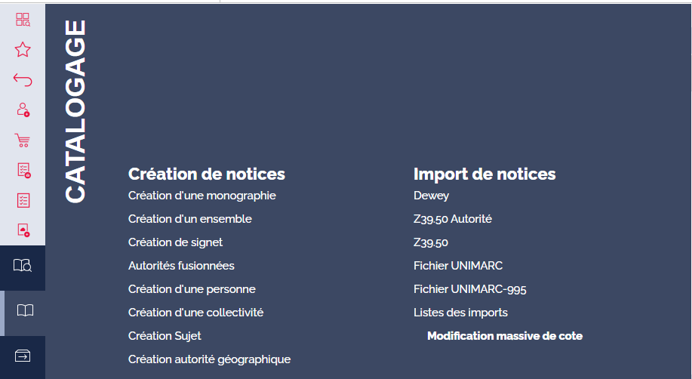Choose Création d'une personne
This screenshot has height=379, width=692.
tap(192, 289)
